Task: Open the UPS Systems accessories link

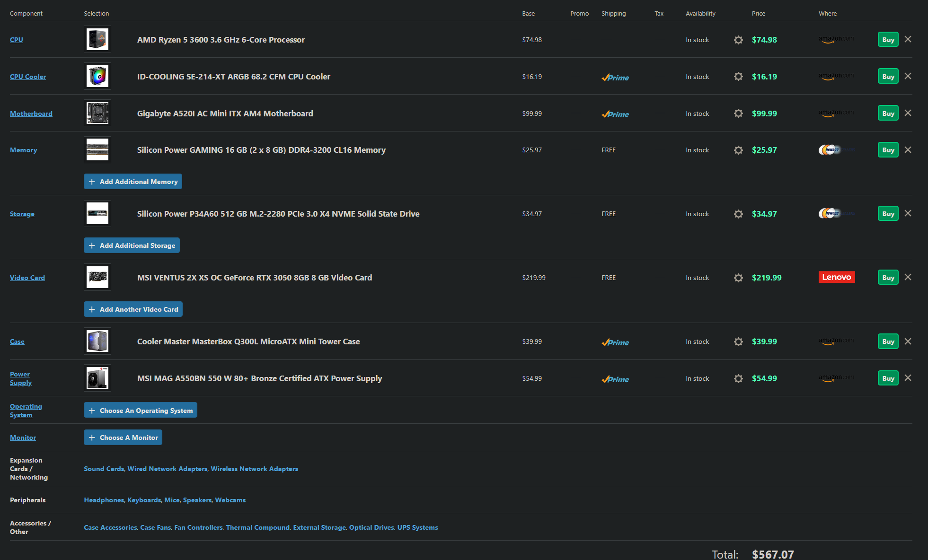Action: pos(418,527)
